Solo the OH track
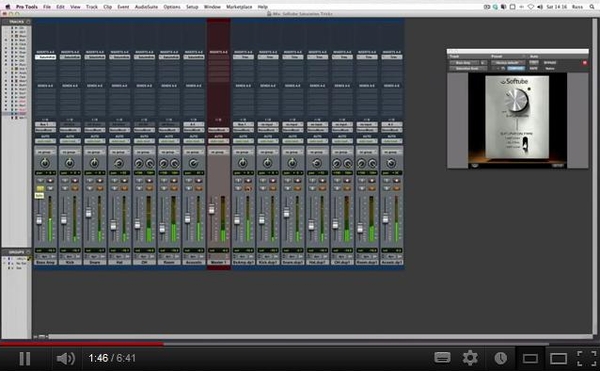 click(x=139, y=188)
